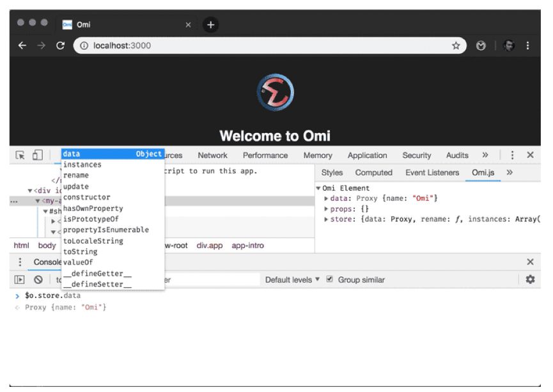Collapse the div element node
Viewport: 553px width, 392px height.
point(30,191)
